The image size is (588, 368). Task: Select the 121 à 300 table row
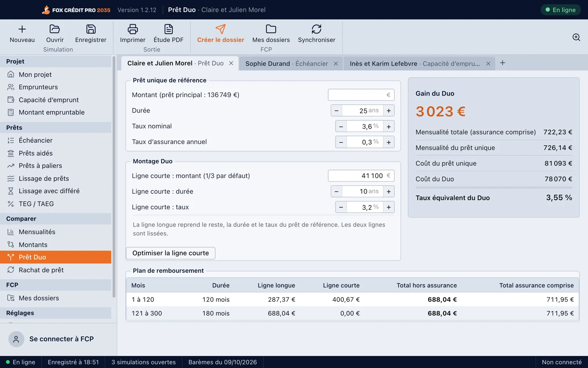coord(352,314)
